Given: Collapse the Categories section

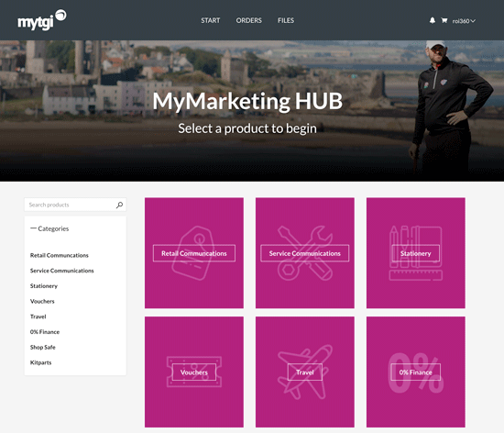Looking at the screenshot, I should click(x=49, y=228).
